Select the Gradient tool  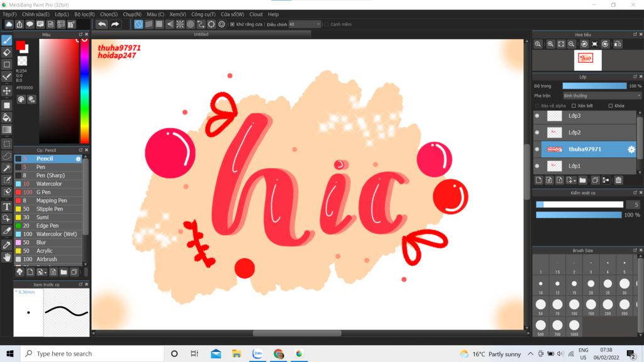coord(6,129)
